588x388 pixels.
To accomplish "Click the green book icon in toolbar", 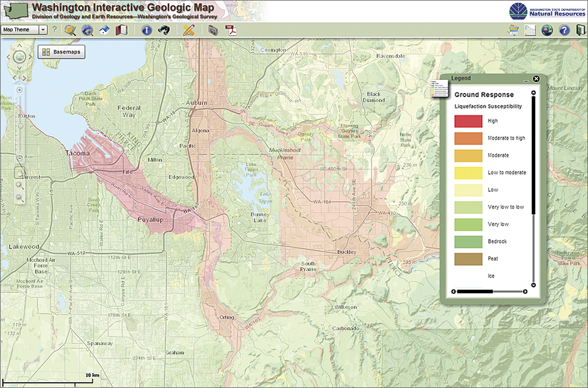I will click(581, 30).
